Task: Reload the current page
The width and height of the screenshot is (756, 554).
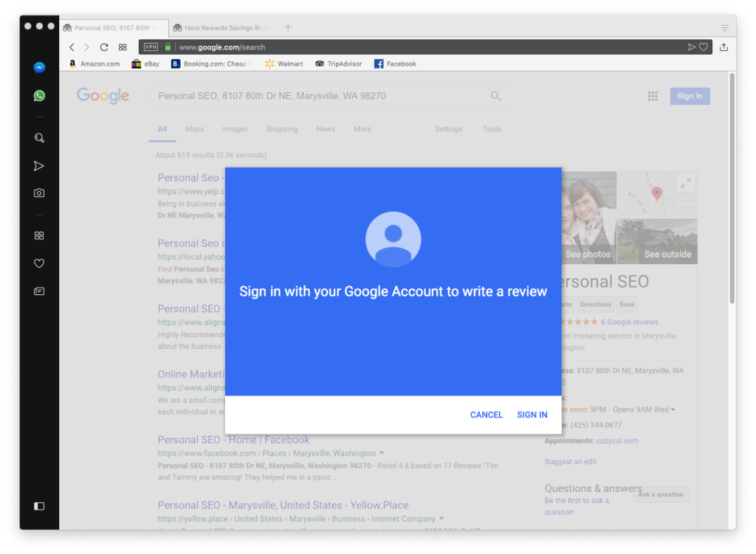Action: click(x=103, y=47)
